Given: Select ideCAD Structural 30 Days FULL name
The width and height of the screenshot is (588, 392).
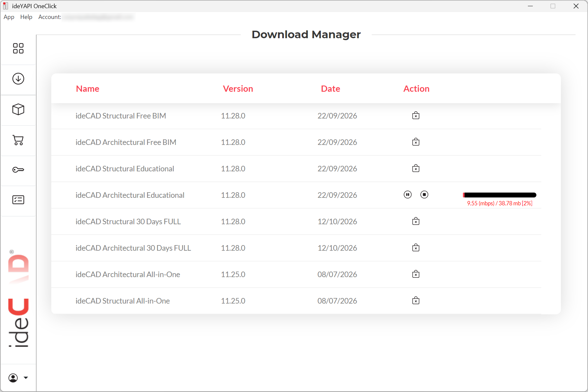Looking at the screenshot, I should [x=128, y=222].
